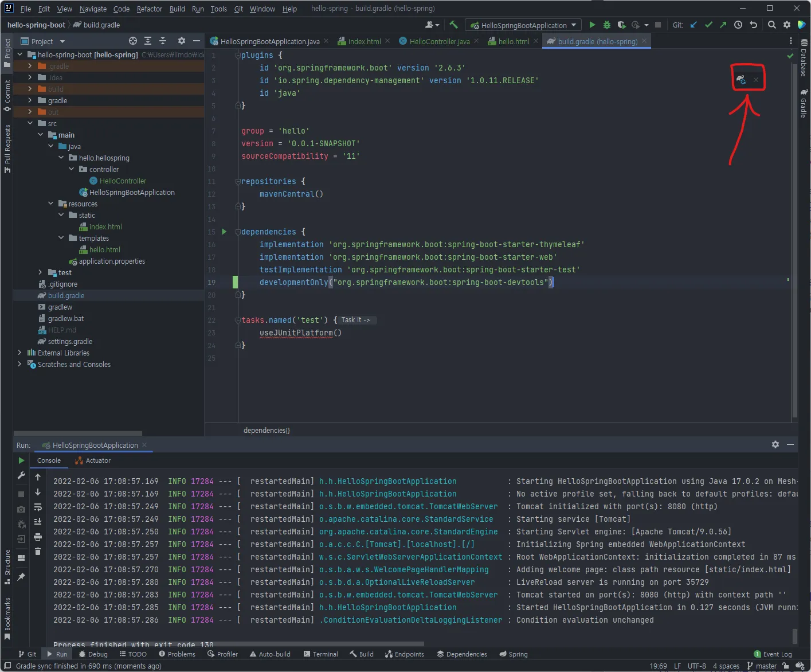Open the account/code-with-me avatar dropdown
Image resolution: width=811 pixels, height=672 pixels.
click(432, 25)
